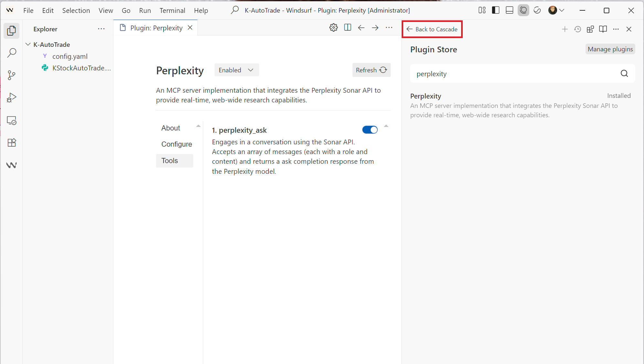
Task: Customize layout icon in title bar
Action: [482, 10]
